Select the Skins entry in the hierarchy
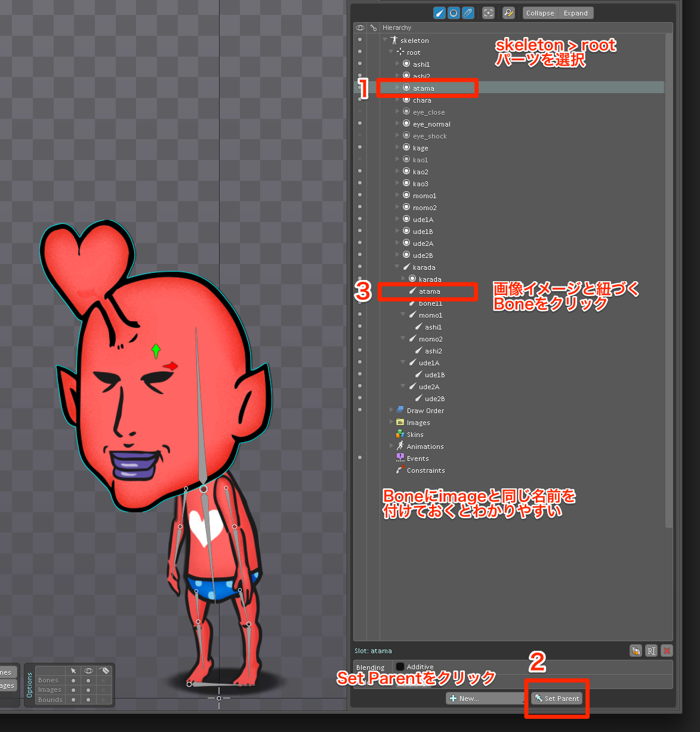Viewport: 700px width, 732px height. point(414,434)
